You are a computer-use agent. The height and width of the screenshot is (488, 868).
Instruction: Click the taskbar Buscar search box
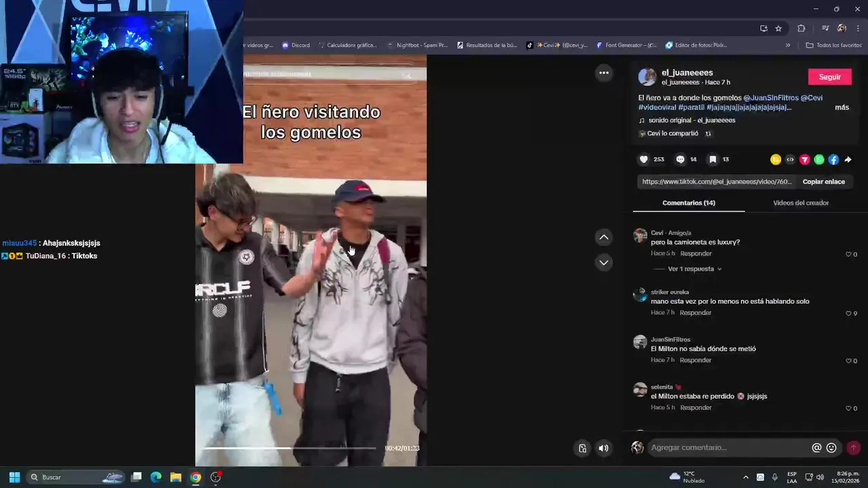coord(75,477)
